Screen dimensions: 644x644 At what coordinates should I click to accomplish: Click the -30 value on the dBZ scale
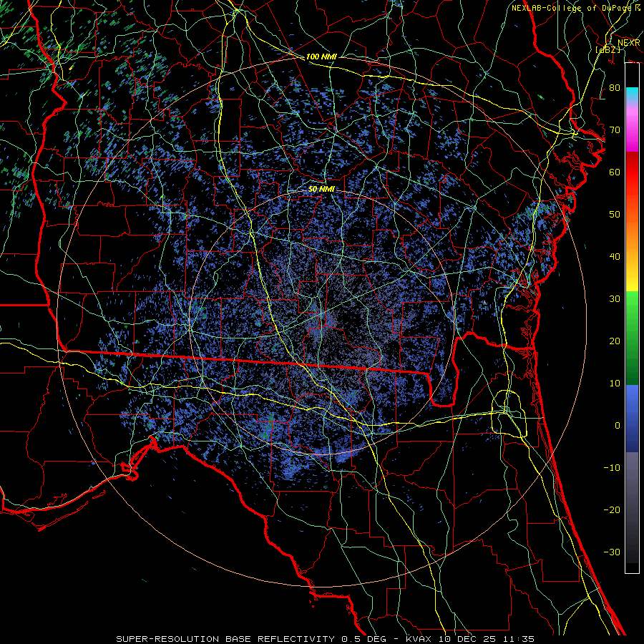click(612, 552)
